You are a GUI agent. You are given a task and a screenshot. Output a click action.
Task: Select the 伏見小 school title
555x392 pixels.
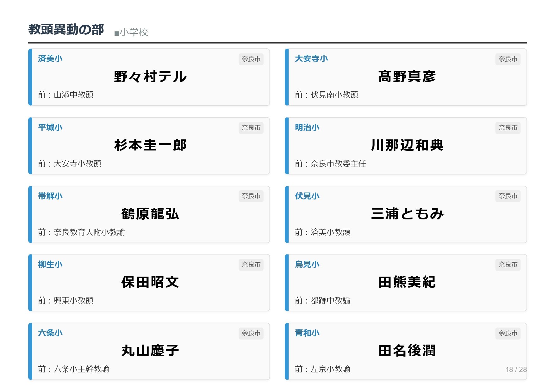(307, 196)
